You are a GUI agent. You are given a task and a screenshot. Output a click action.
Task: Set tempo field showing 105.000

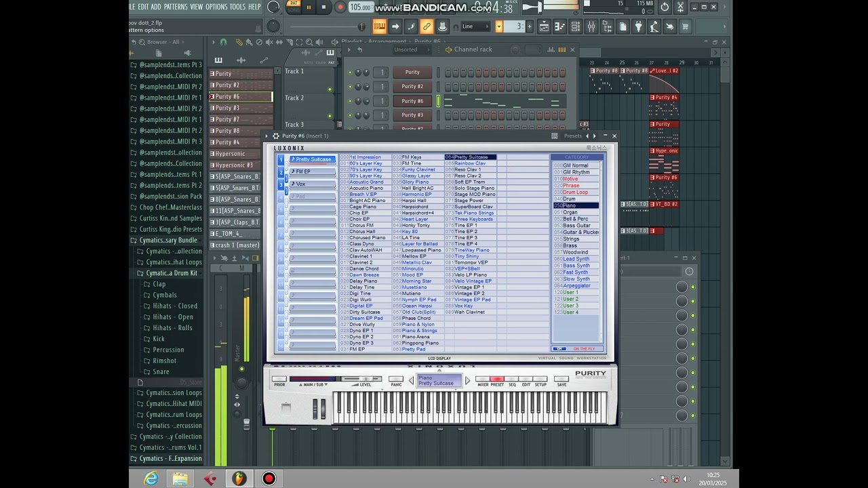tap(361, 7)
